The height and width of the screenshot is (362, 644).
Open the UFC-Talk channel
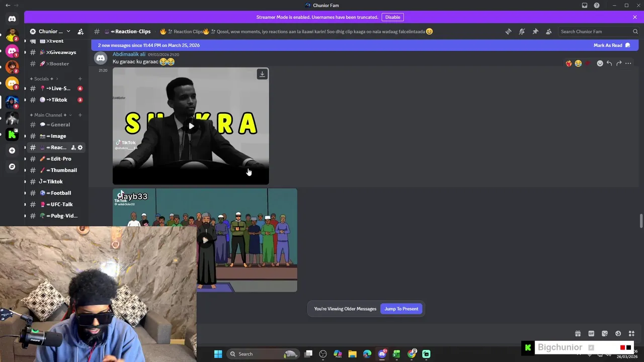55,205
